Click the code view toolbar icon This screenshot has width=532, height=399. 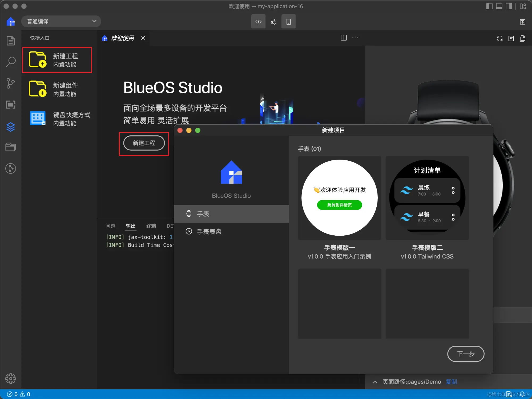[x=258, y=22]
